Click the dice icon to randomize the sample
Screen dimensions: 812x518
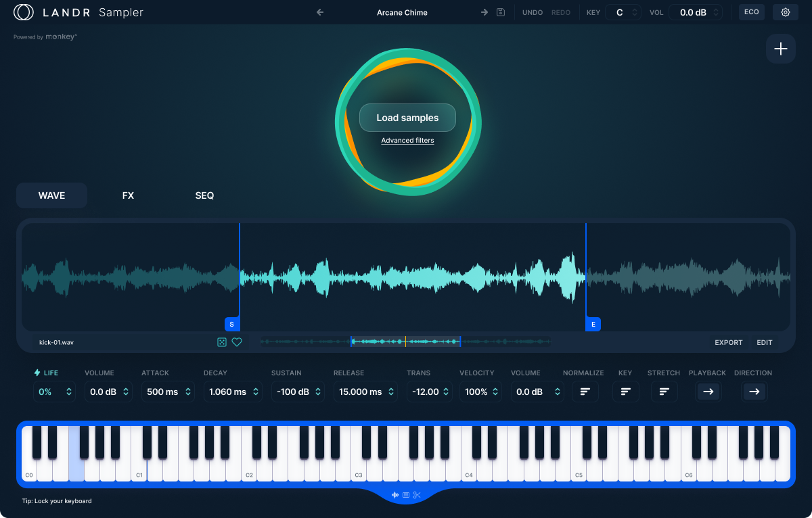pos(222,342)
